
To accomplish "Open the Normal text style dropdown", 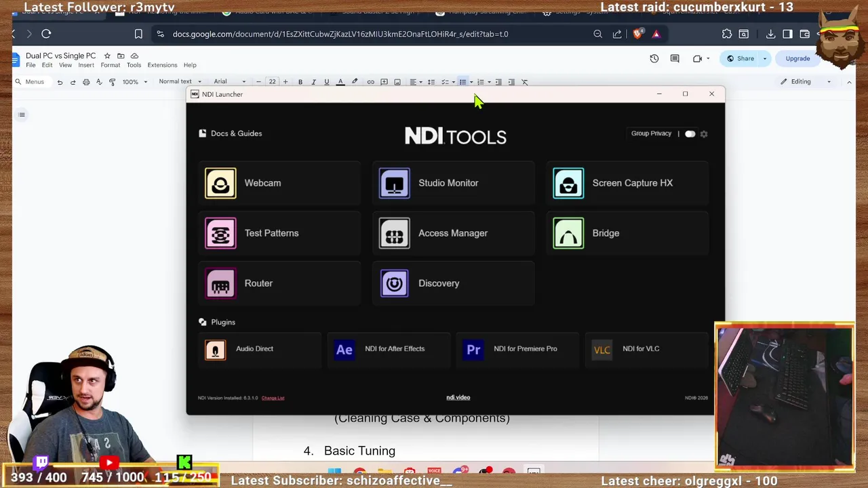I will pyautogui.click(x=180, y=82).
